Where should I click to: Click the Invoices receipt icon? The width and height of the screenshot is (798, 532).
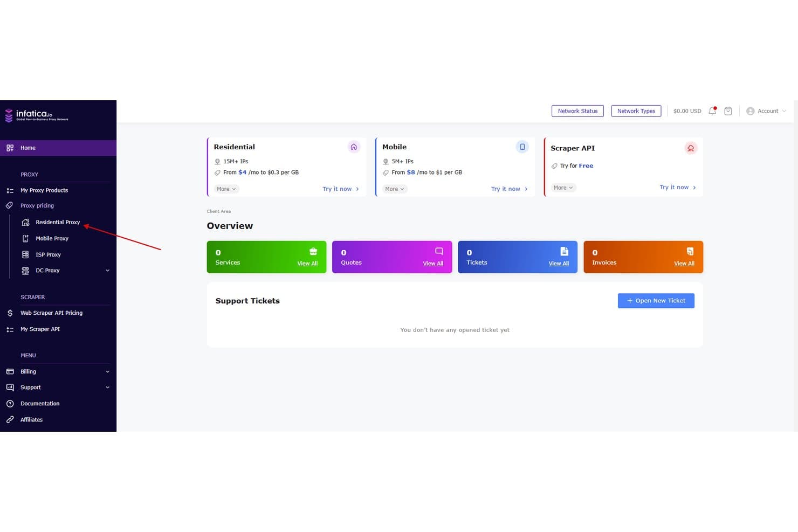click(690, 251)
